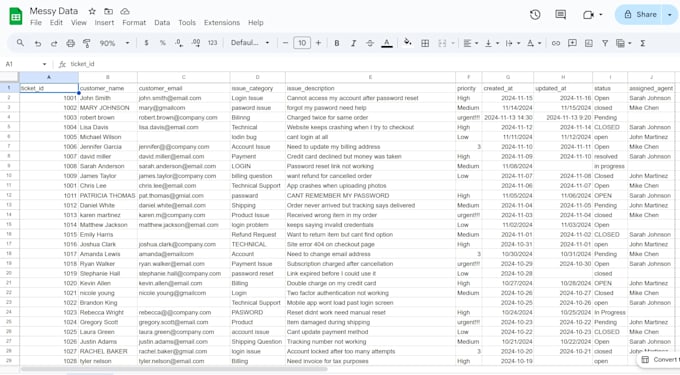Image resolution: width=680 pixels, height=375 pixels.
Task: Insert a comment from toolbar
Action: click(x=572, y=43)
